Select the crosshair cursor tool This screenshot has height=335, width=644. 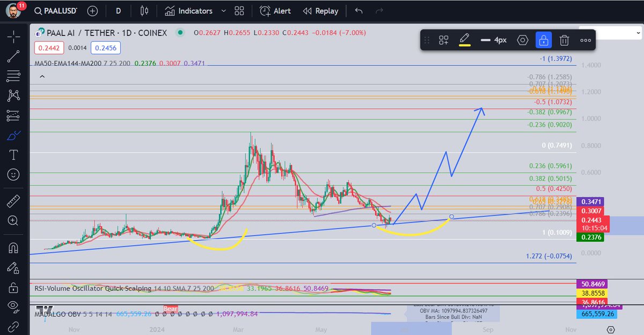click(14, 36)
